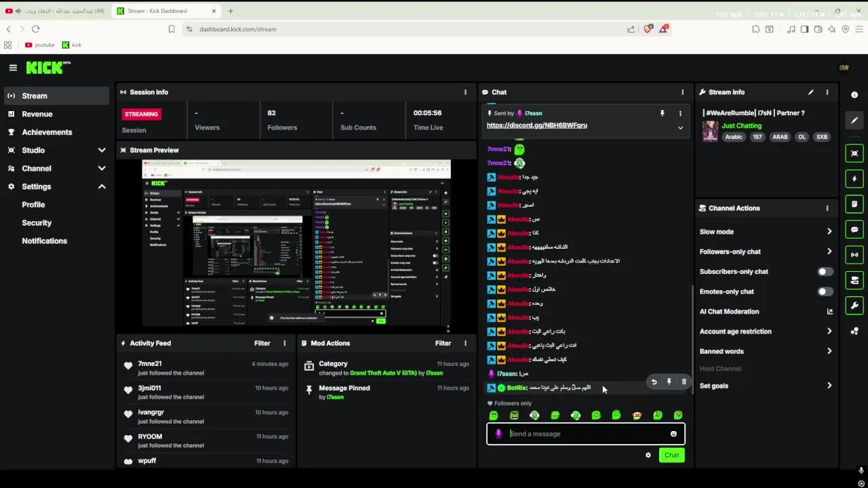The width and height of the screenshot is (868, 488).
Task: Click the browser address bar URL
Action: click(x=237, y=29)
